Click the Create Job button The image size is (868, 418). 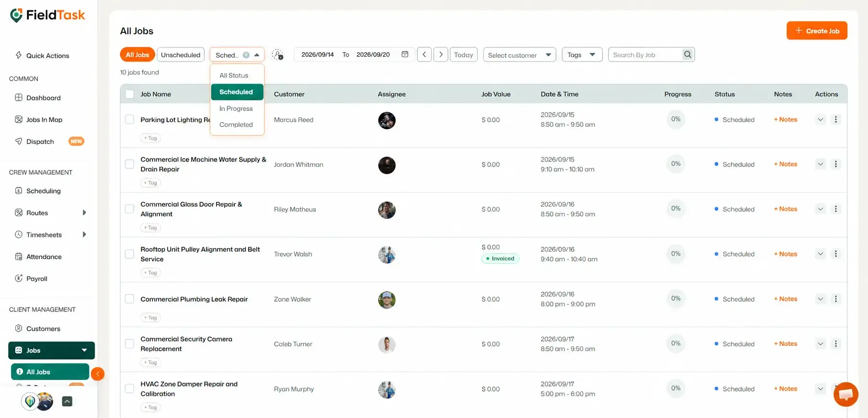coord(817,31)
